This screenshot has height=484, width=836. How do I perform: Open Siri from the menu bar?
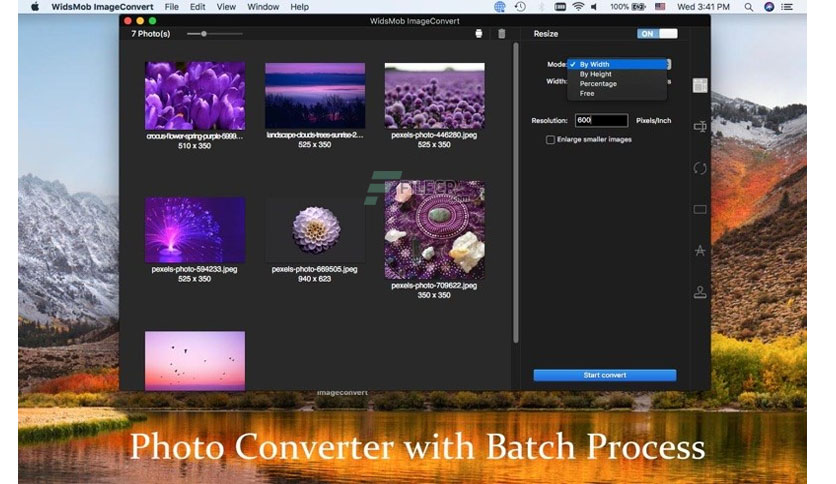tap(769, 7)
